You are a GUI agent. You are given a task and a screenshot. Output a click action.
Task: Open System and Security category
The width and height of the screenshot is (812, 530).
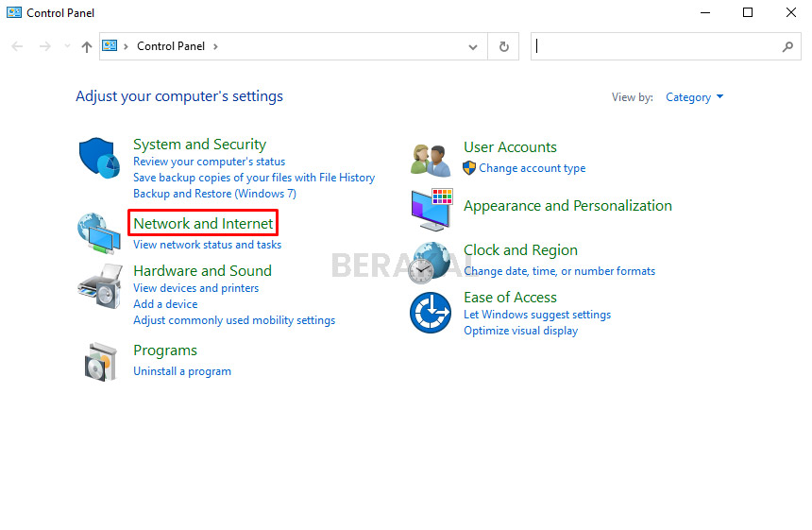pyautogui.click(x=200, y=144)
